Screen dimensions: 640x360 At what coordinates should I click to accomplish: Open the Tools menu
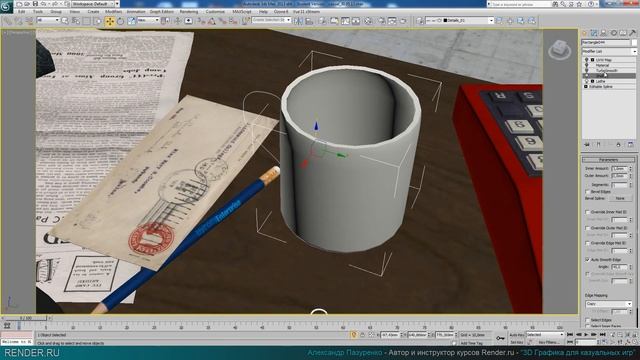coord(38,12)
